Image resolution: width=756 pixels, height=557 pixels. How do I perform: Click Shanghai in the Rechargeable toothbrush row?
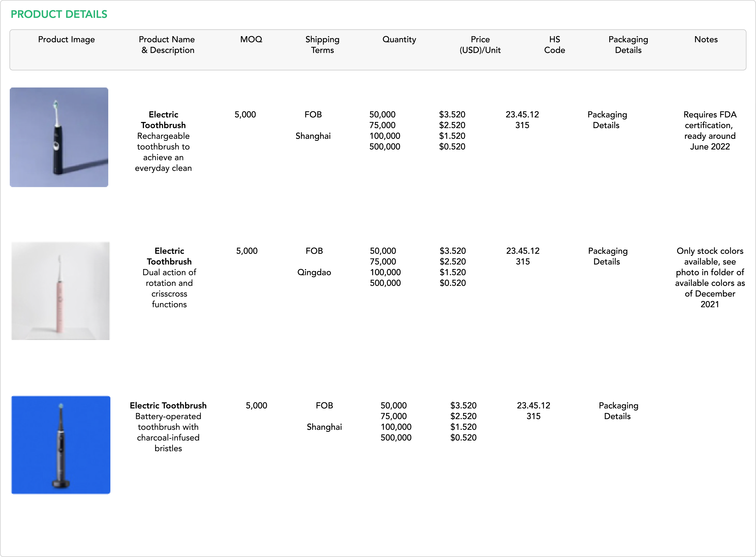[x=313, y=136]
